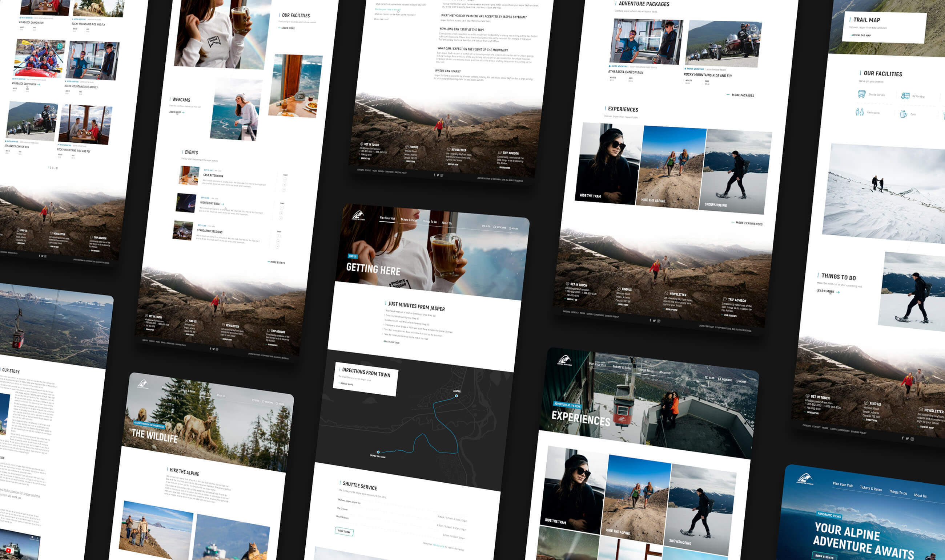This screenshot has height=560, width=945.
Task: Open Tickets & Rates on Alpine Adventure page
Action: pos(870,488)
